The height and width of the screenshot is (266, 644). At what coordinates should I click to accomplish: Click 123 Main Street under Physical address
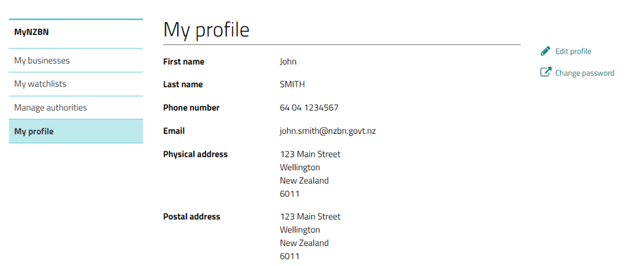[x=310, y=154]
